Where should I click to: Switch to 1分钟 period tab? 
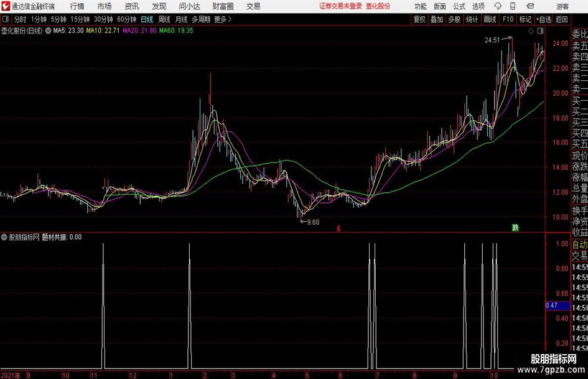point(39,19)
